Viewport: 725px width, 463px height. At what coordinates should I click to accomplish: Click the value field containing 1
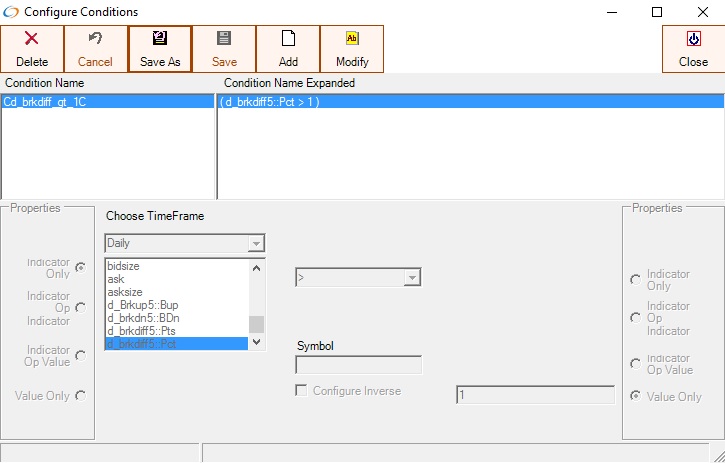coord(535,395)
